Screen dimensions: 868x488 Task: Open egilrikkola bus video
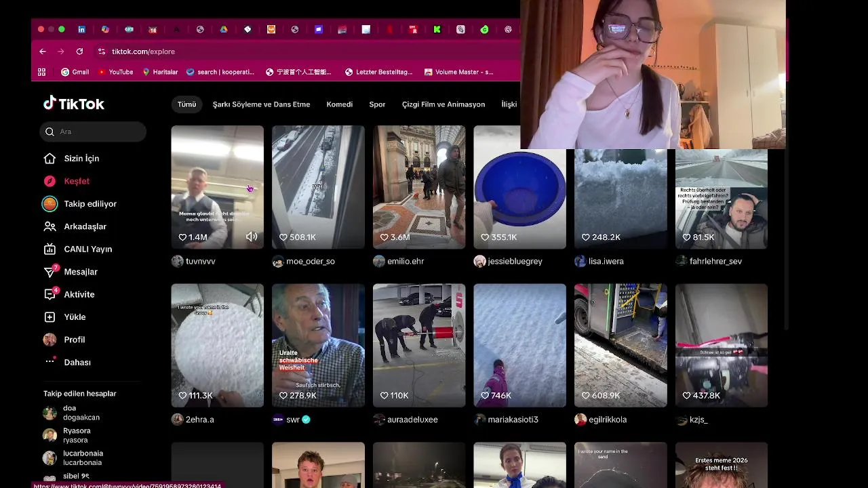click(620, 345)
